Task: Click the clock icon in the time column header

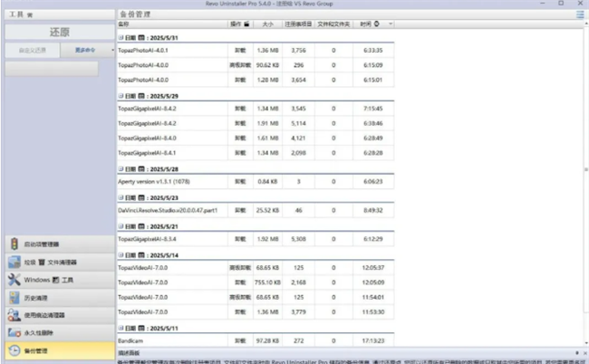Action: pos(376,24)
